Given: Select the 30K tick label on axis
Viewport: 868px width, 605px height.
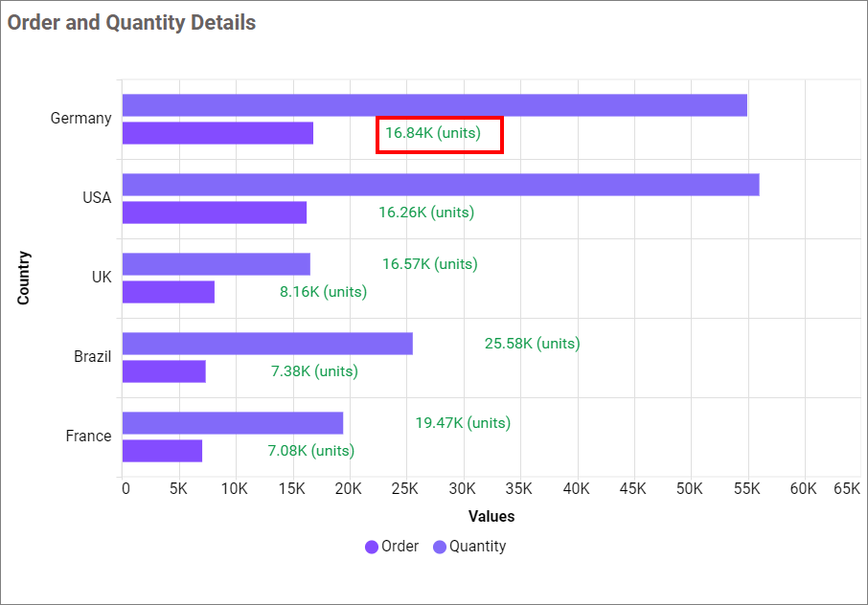Looking at the screenshot, I should pos(463,489).
